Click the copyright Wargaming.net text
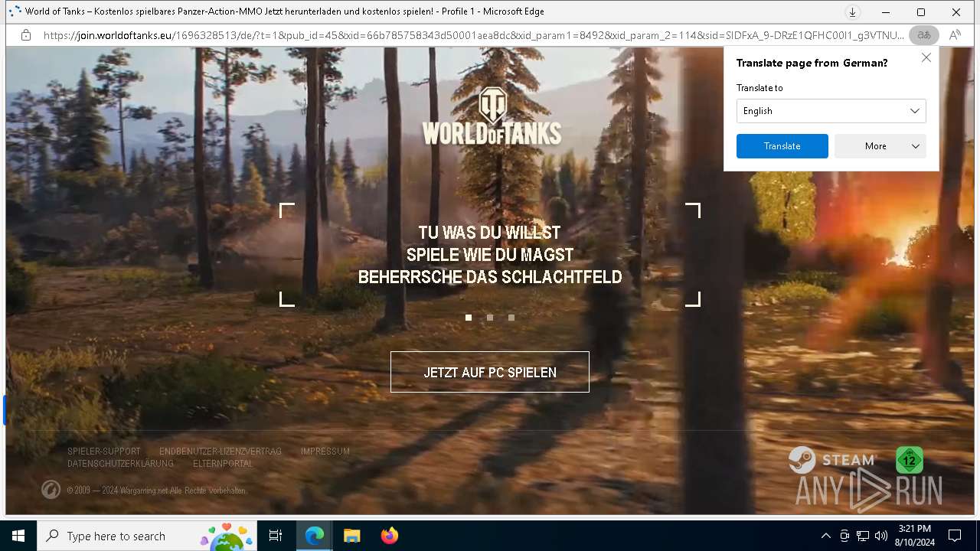Screen dimensions: 980x551 tap(156, 491)
